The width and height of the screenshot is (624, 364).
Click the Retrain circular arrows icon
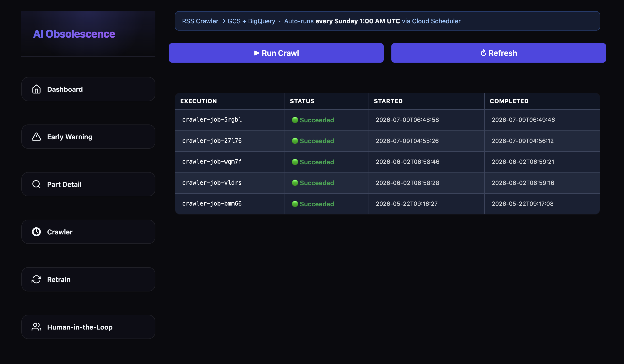36,279
